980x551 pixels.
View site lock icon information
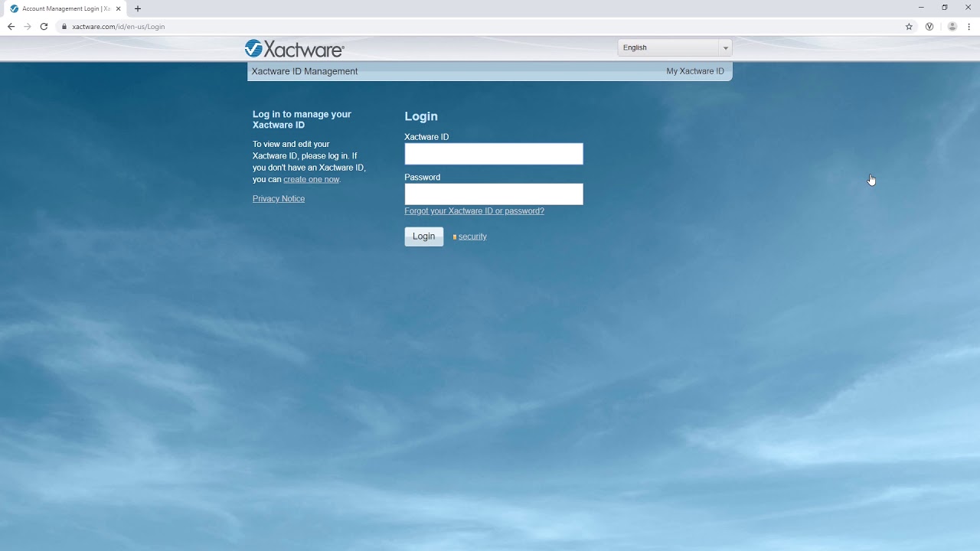(x=64, y=26)
